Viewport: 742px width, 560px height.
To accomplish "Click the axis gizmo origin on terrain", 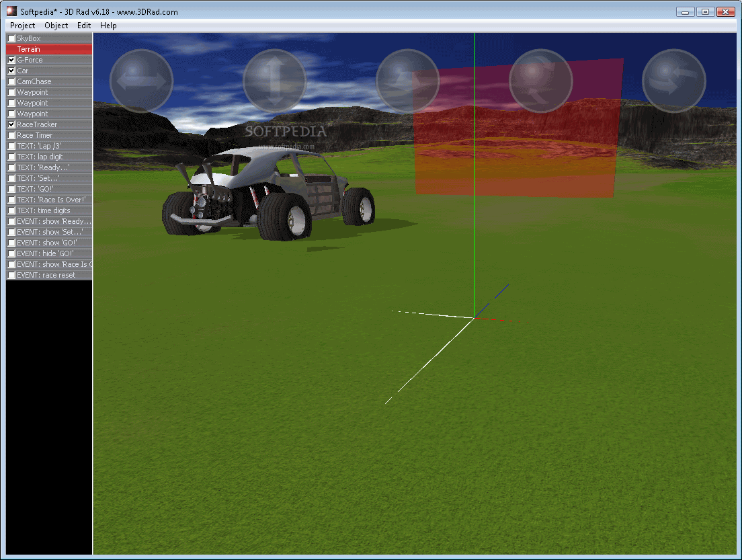I will click(x=474, y=318).
